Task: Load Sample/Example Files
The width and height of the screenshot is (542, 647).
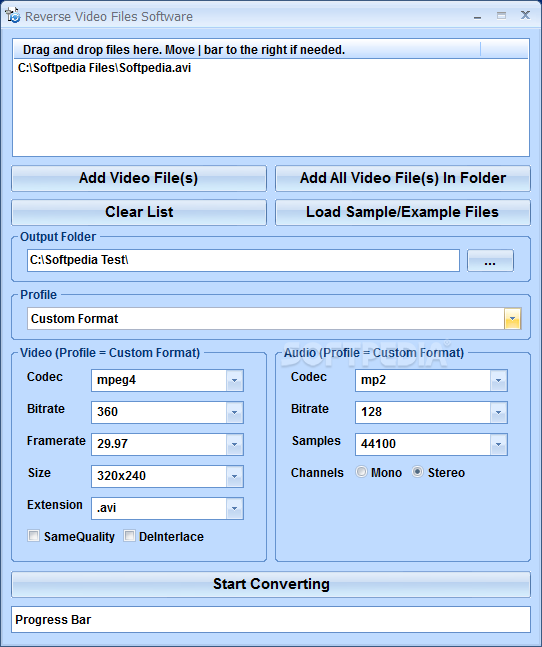Action: click(x=403, y=212)
